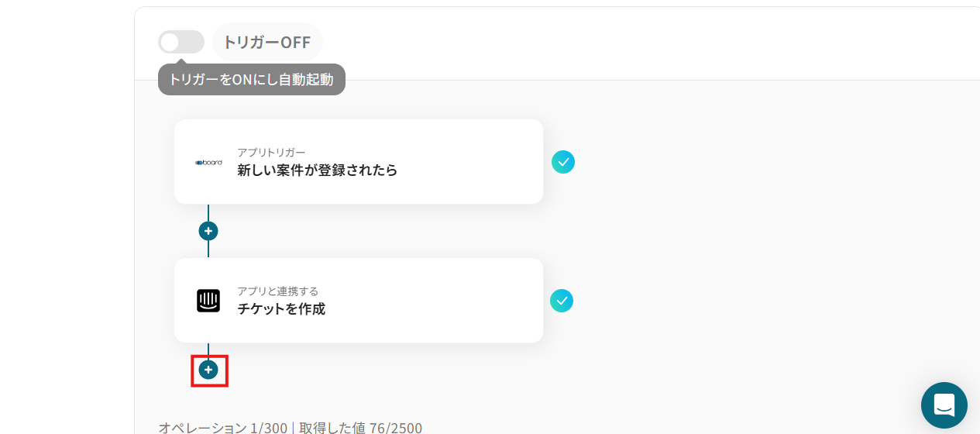Viewport: 980px width, 434px height.
Task: Open the 新しい案件が登録されたら trigger card
Action: [x=359, y=162]
